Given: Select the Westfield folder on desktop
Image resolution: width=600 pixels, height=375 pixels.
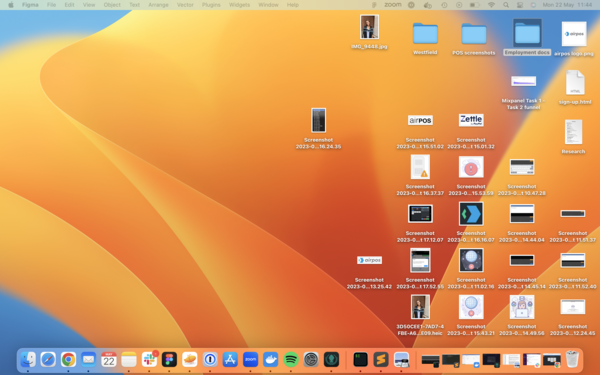Looking at the screenshot, I should point(425,38).
